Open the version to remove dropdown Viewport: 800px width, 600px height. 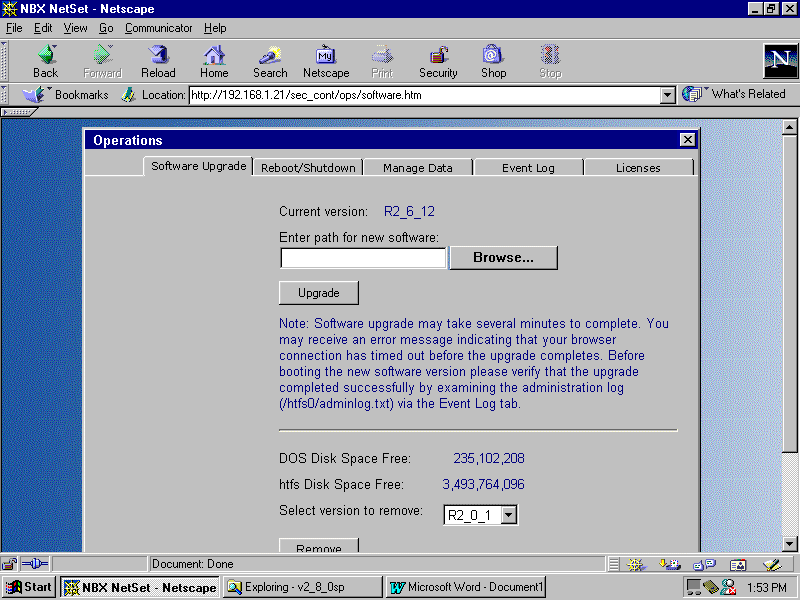508,515
